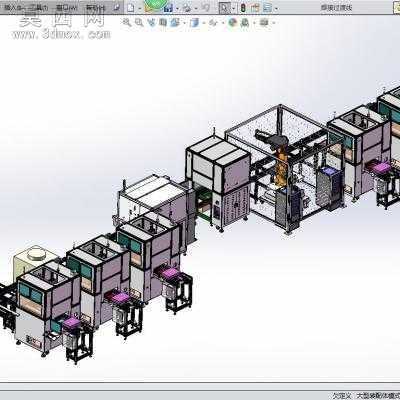Open the File Properties icon
This screenshot has width=400, height=400.
tap(255, 8)
